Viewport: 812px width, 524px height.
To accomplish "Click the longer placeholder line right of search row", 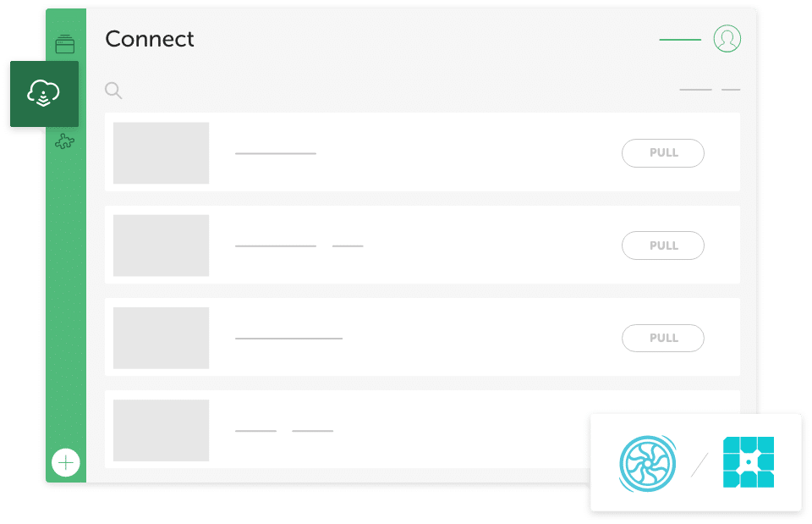I will point(695,90).
